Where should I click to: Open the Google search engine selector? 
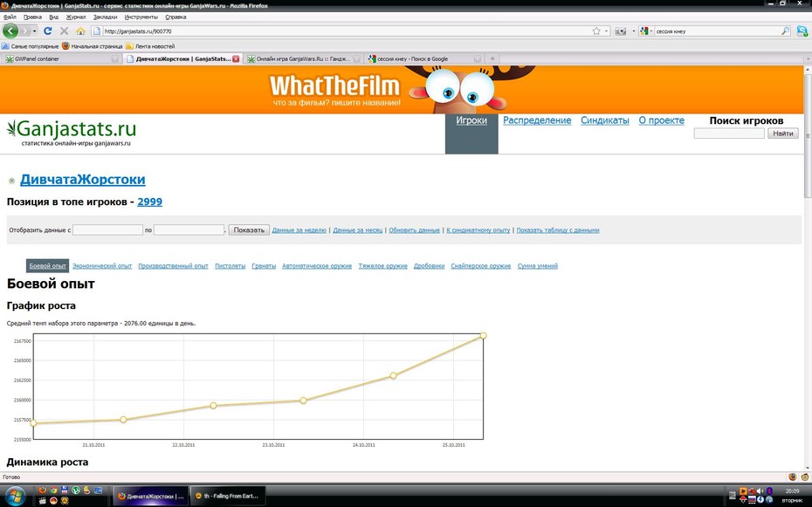(646, 31)
